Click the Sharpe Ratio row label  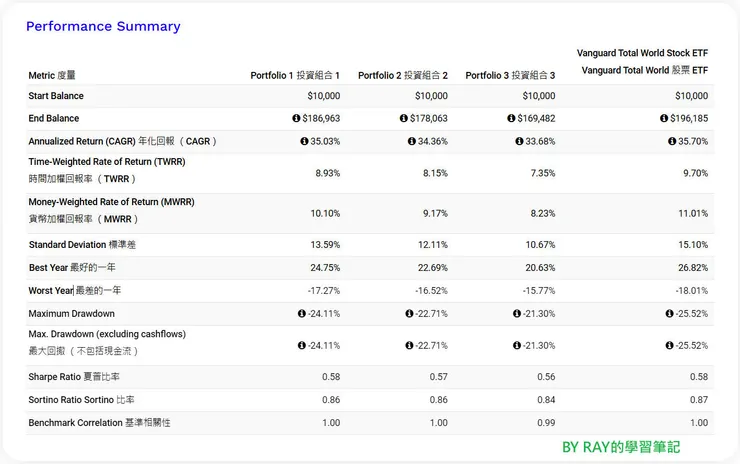[74, 377]
